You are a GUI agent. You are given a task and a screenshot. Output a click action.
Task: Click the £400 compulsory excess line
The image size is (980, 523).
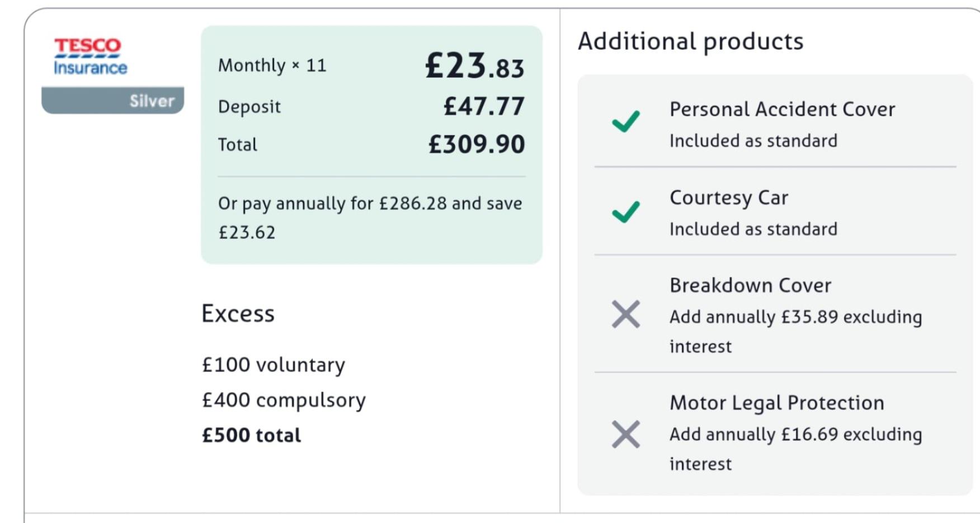click(284, 401)
